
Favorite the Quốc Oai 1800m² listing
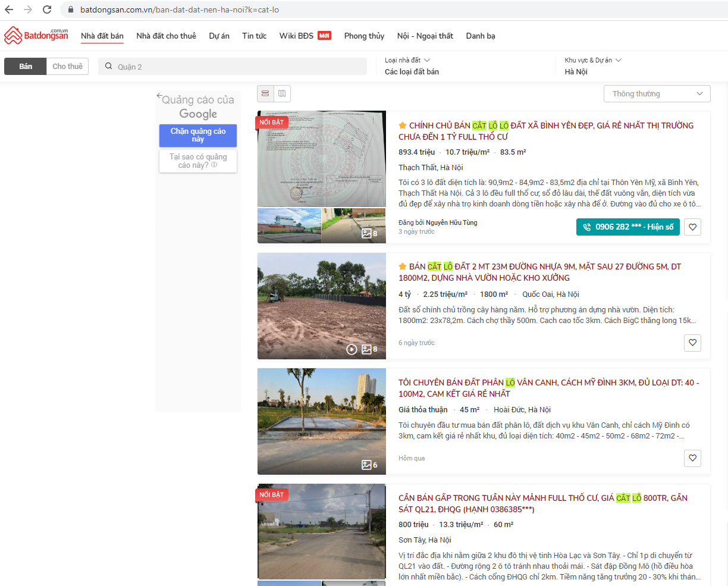[x=692, y=343]
